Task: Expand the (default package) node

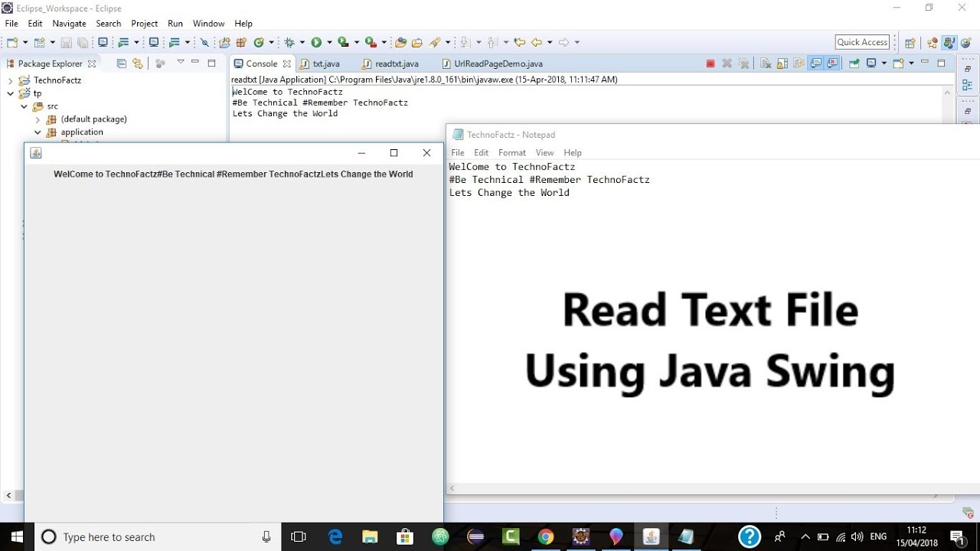Action: (x=38, y=119)
